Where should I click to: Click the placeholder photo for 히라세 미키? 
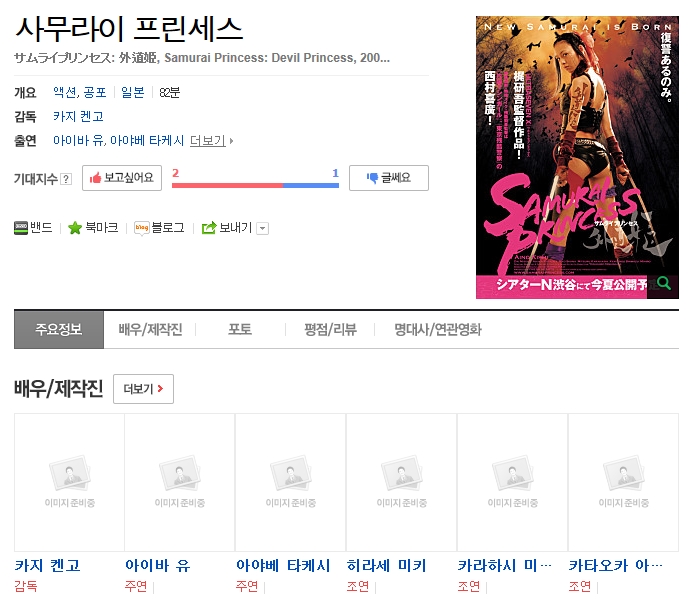(x=402, y=482)
